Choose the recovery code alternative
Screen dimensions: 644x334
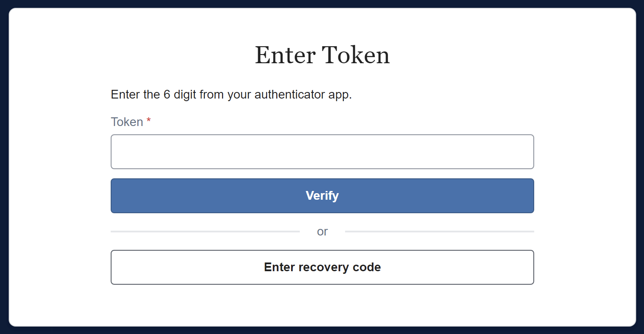(322, 267)
